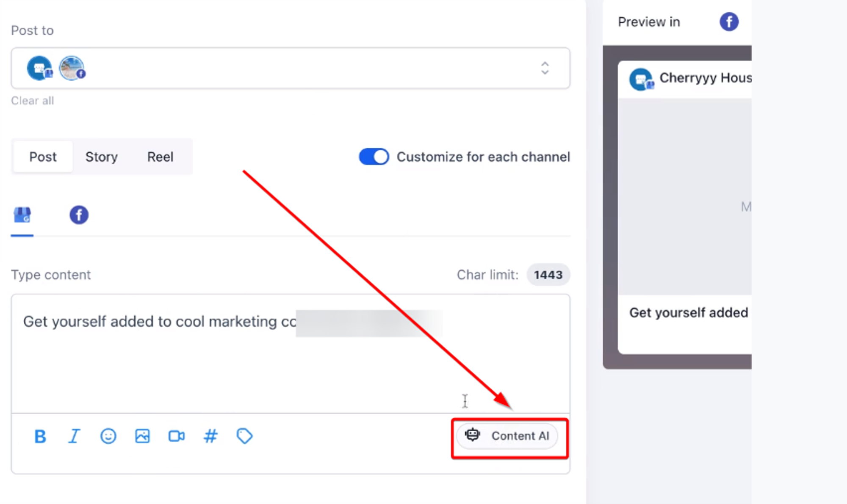Toggle Customize for each channel switch
Image resolution: width=847 pixels, height=504 pixels.
click(x=374, y=157)
